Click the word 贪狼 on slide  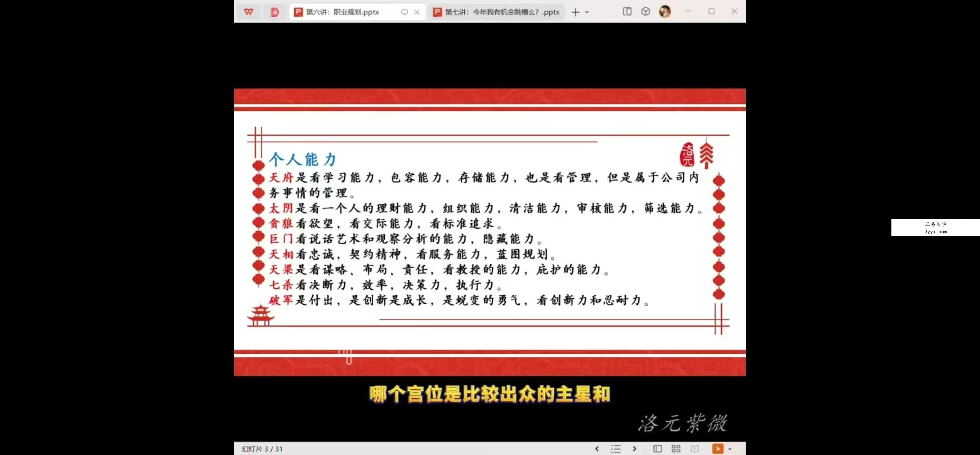(x=281, y=223)
